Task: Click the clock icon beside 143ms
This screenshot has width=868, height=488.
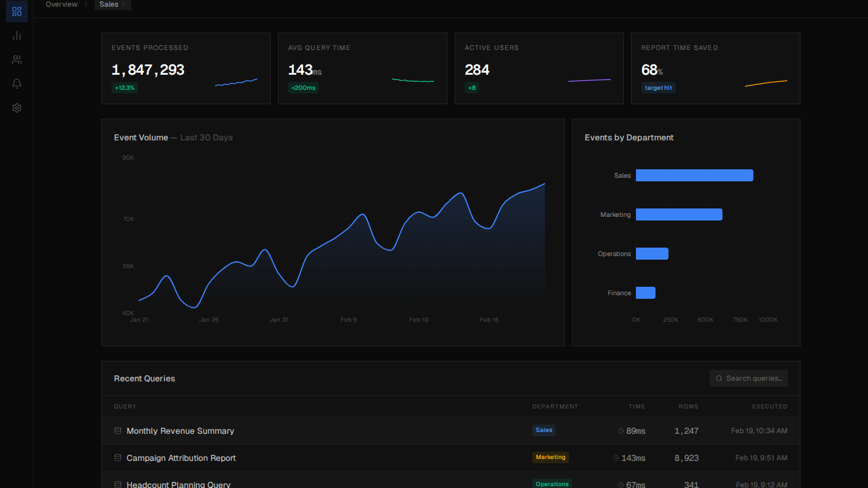Action: click(616, 457)
